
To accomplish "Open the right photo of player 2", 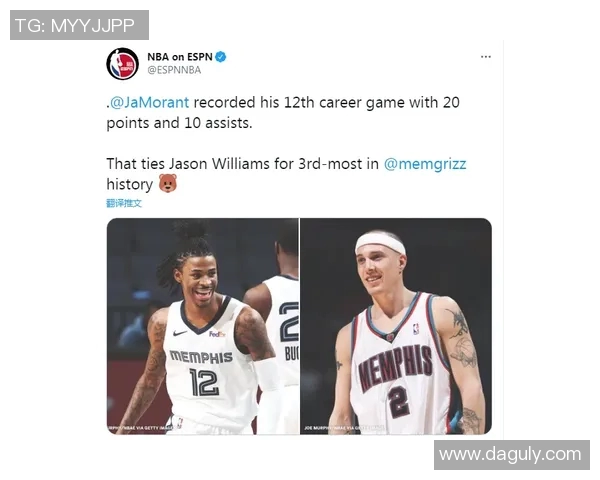I will point(396,326).
